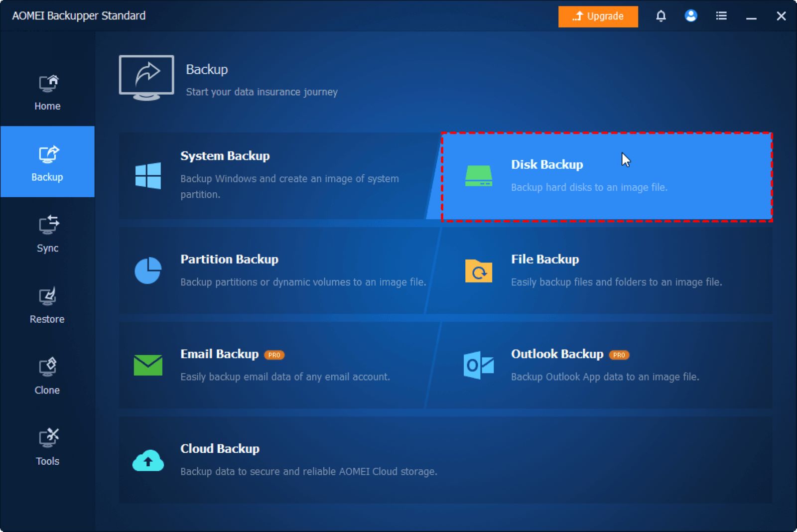Open the user account icon
797x532 pixels.
pos(691,16)
